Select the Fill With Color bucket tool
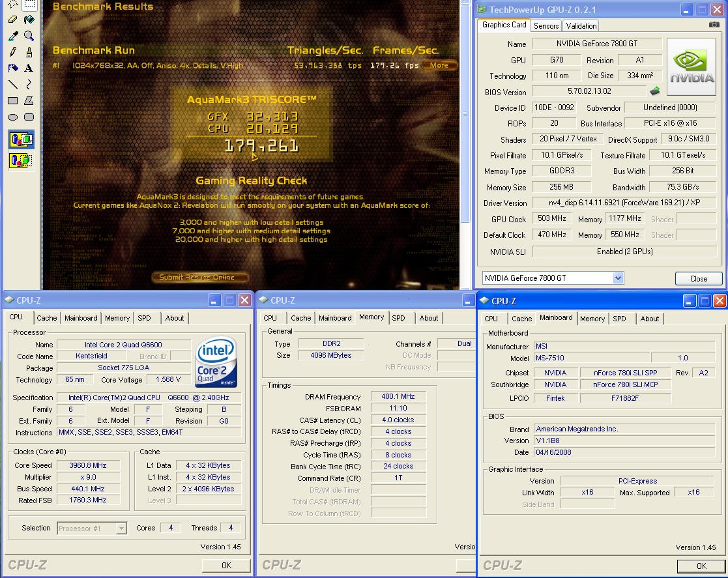The width and height of the screenshot is (728, 578). (29, 20)
